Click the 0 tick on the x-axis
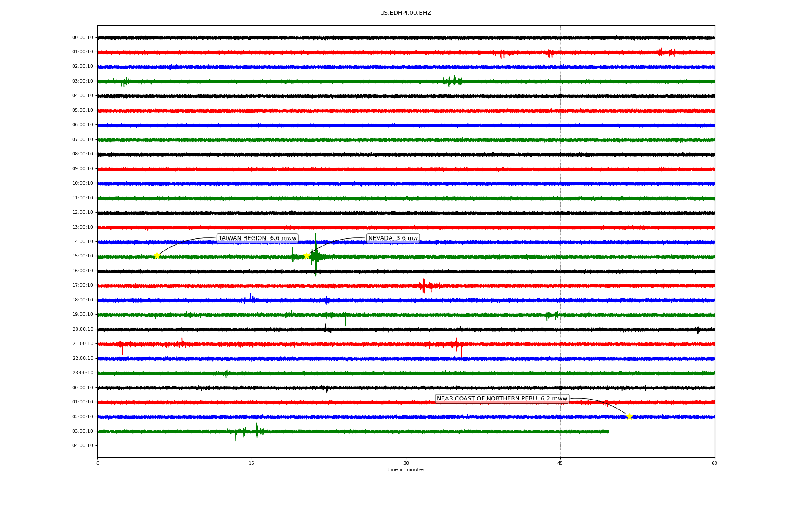 [98, 464]
